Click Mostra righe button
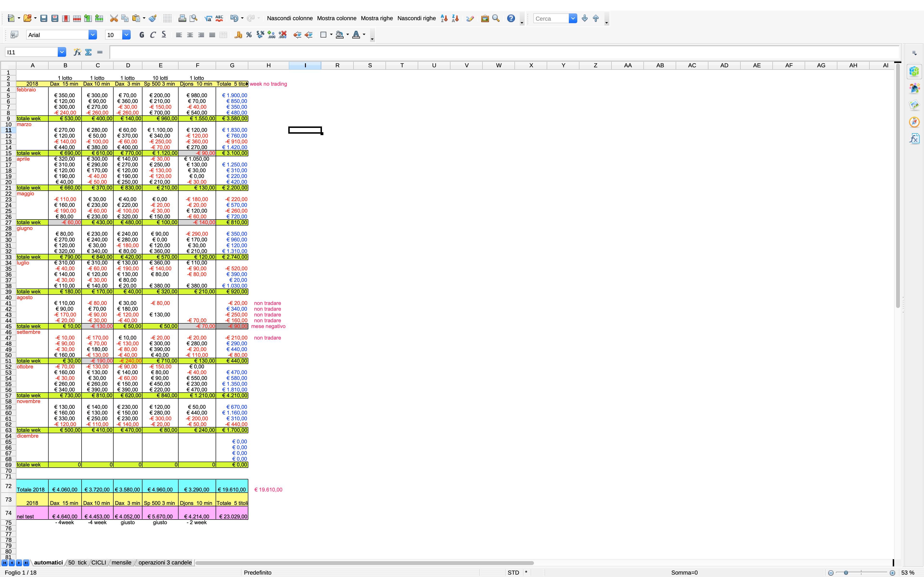The width and height of the screenshot is (924, 577). 377,18
